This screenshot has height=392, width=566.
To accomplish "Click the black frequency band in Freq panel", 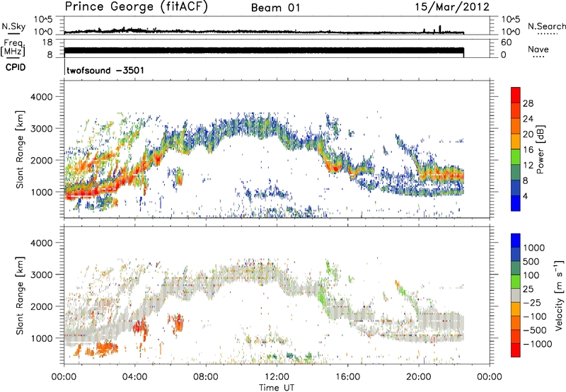I will pyautogui.click(x=264, y=51).
